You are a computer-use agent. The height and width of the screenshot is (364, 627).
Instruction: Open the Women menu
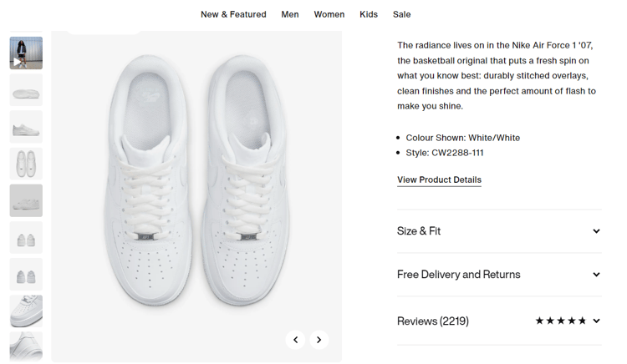[x=329, y=14]
